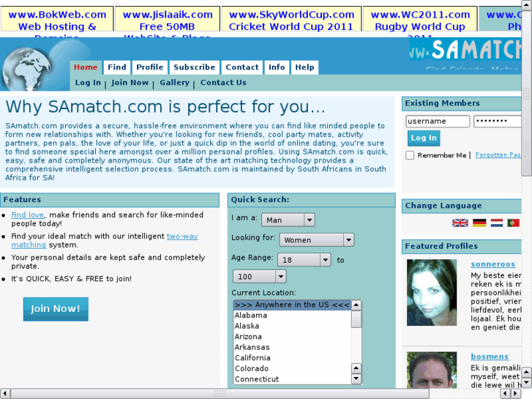Follow the 'Find love' features link
The width and height of the screenshot is (532, 399).
[28, 215]
